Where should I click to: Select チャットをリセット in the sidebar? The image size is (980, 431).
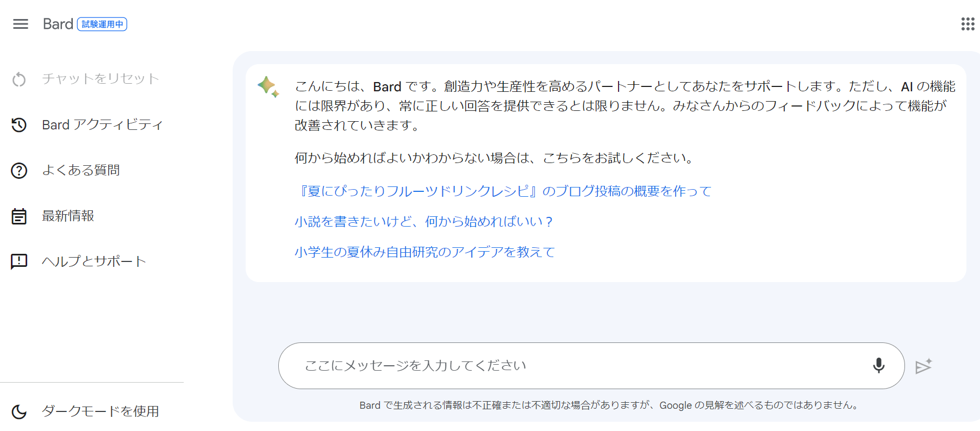click(x=101, y=79)
